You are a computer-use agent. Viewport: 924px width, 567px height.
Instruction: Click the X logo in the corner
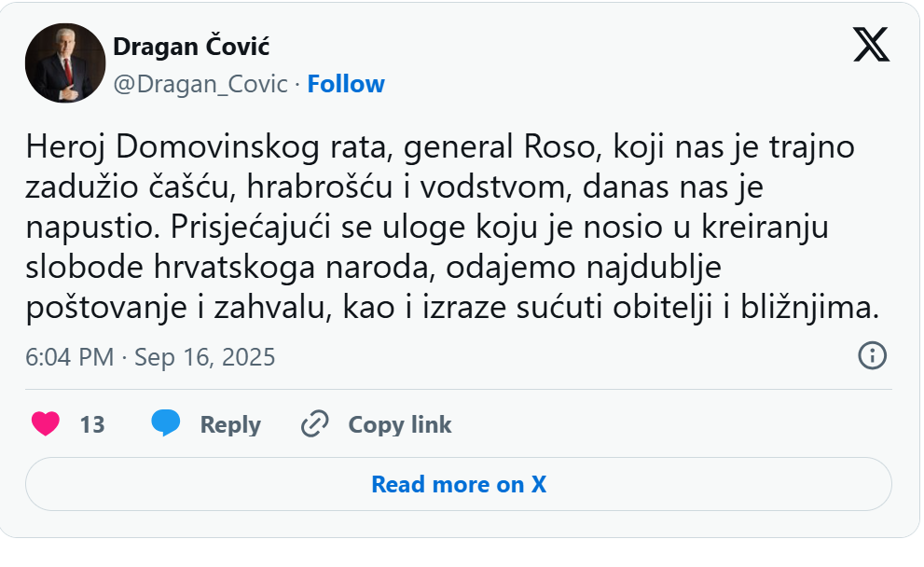tap(871, 45)
